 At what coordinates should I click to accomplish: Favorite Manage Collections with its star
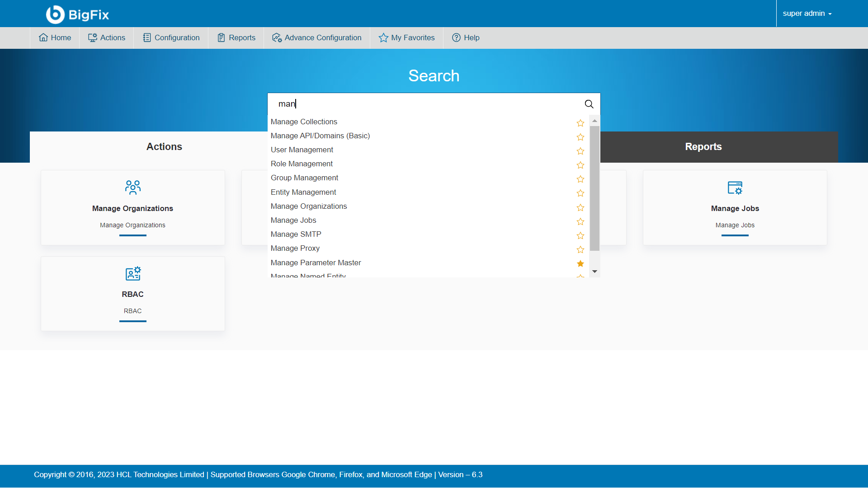coord(580,123)
